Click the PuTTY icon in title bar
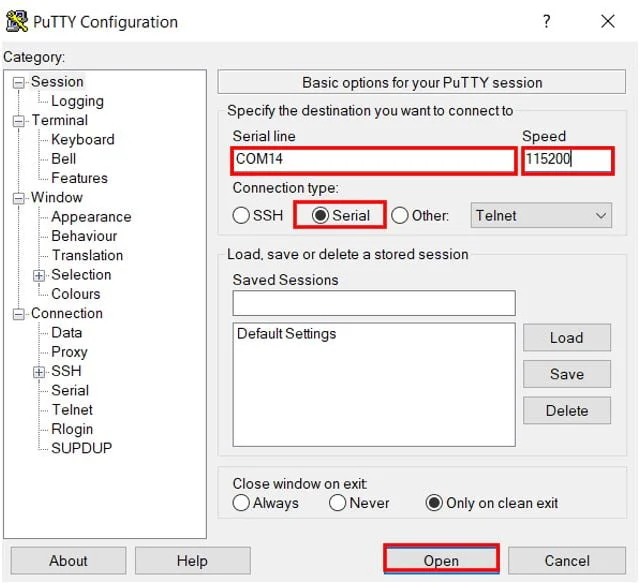This screenshot has width=640, height=583. [x=17, y=21]
